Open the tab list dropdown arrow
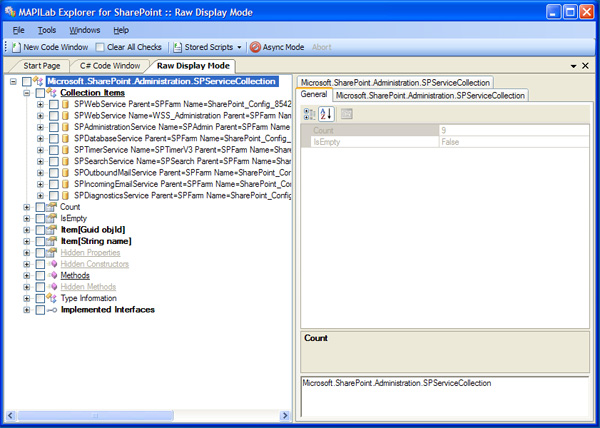The width and height of the screenshot is (600, 428). (573, 65)
